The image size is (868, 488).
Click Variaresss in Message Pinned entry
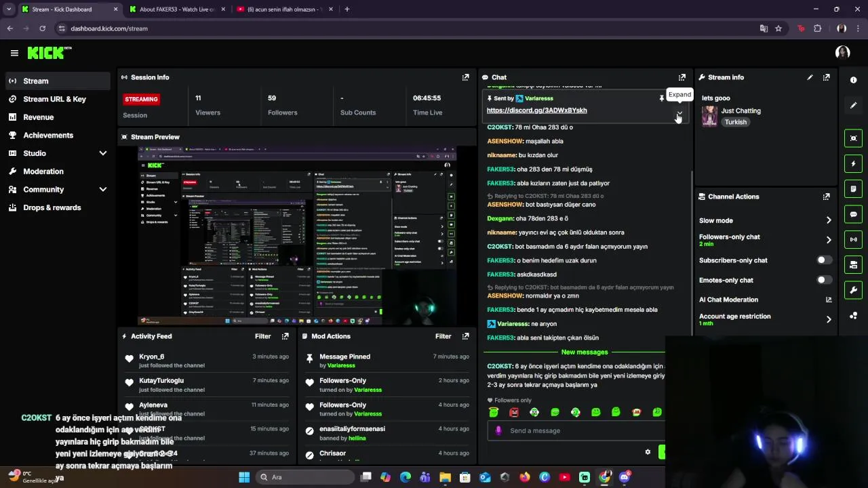point(341,365)
